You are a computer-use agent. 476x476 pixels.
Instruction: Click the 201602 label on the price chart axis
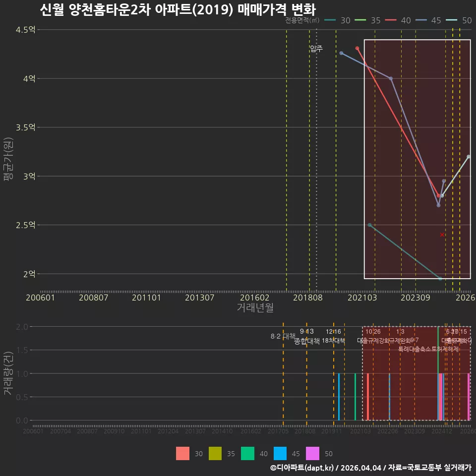pos(255,297)
